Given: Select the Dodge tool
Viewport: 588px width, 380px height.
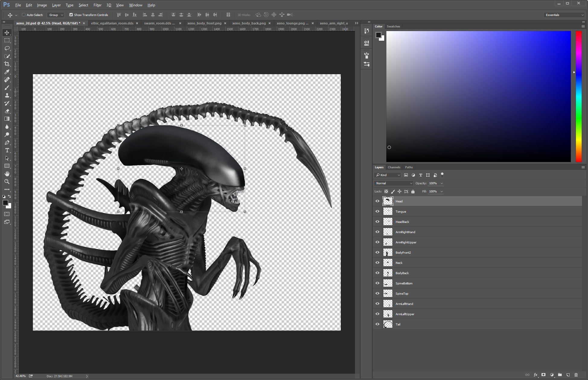Looking at the screenshot, I should coord(7,135).
